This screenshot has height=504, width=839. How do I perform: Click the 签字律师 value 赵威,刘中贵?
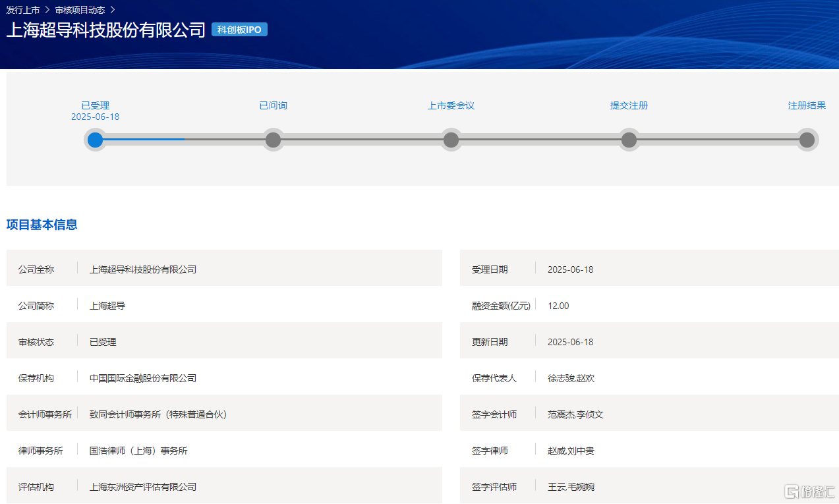(x=571, y=451)
